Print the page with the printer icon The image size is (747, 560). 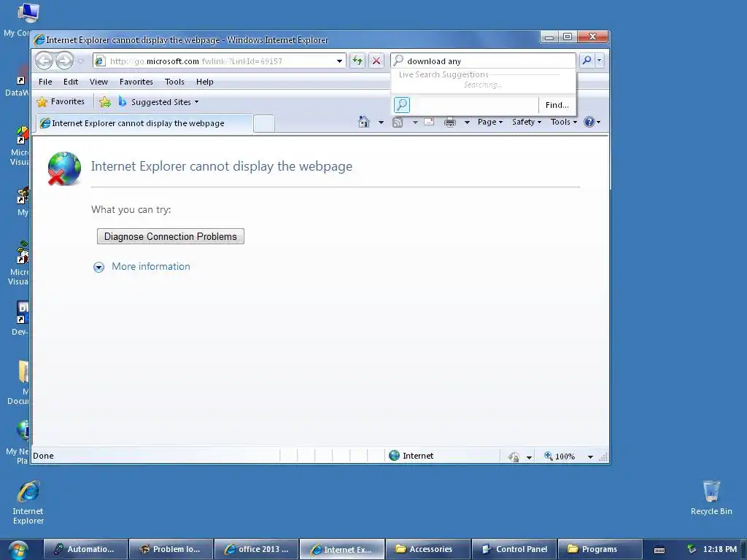pyautogui.click(x=449, y=122)
